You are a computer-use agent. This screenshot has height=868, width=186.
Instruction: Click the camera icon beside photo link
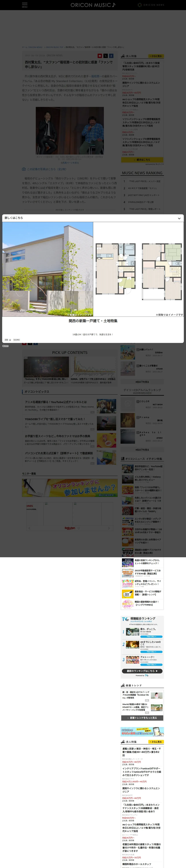tap(24, 169)
